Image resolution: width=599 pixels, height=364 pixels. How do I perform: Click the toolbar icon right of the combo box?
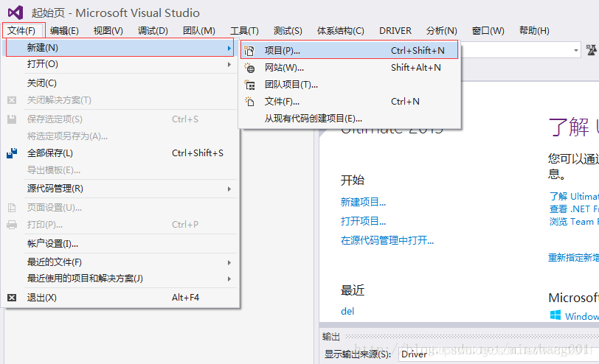pos(592,50)
